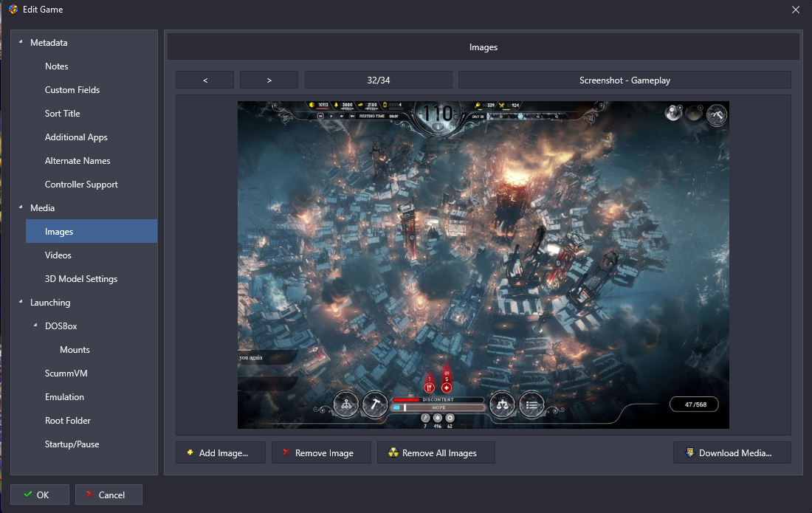812x513 pixels.
Task: Click the Add Image... button
Action: (x=221, y=453)
